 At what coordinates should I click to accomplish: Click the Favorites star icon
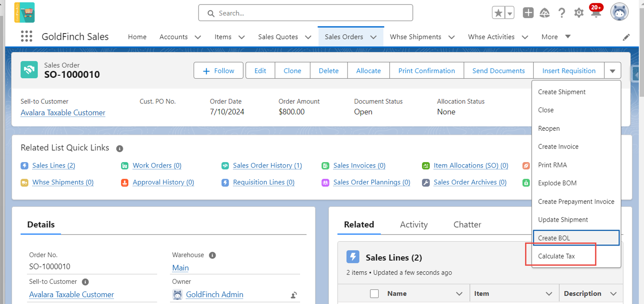coord(498,13)
